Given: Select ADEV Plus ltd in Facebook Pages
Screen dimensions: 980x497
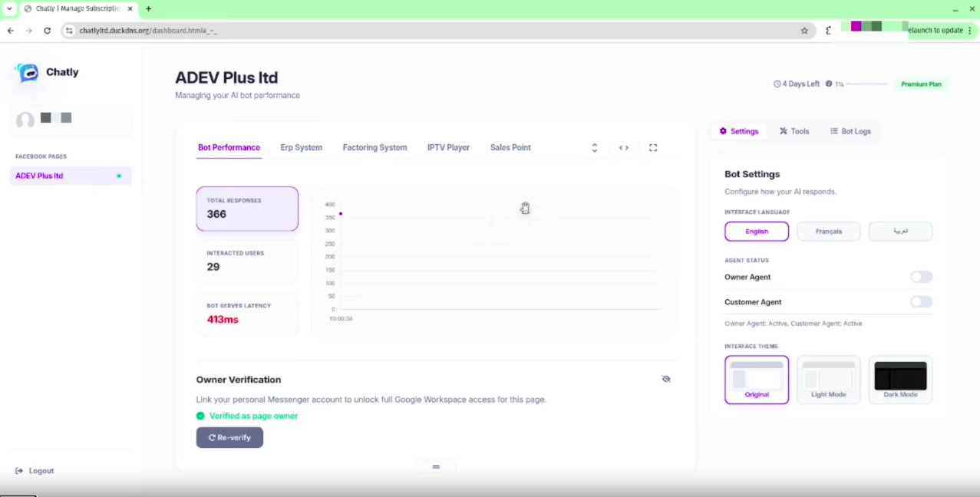Looking at the screenshot, I should click(71, 176).
